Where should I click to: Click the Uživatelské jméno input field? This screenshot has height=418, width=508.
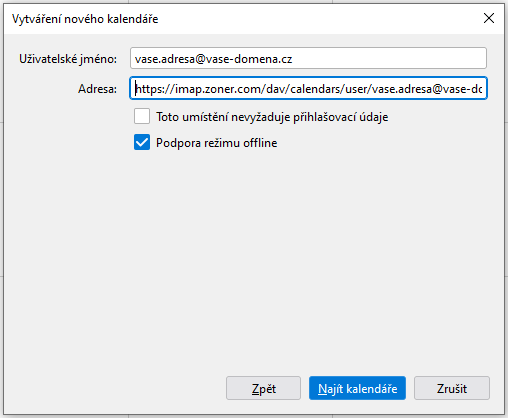click(308, 58)
